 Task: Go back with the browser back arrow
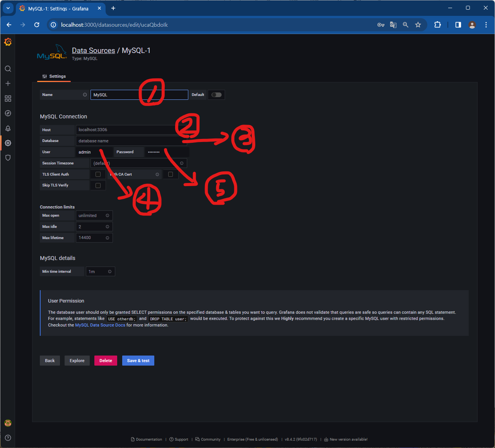(9, 25)
